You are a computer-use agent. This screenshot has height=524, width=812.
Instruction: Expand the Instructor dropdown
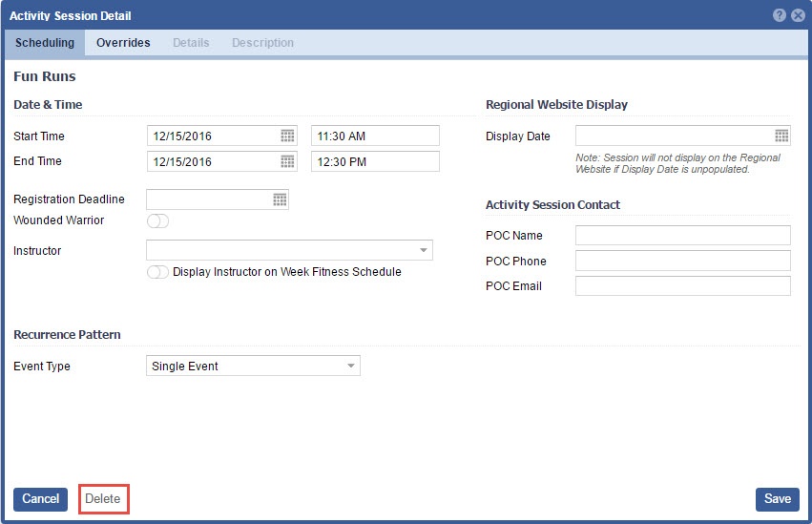pyautogui.click(x=423, y=251)
